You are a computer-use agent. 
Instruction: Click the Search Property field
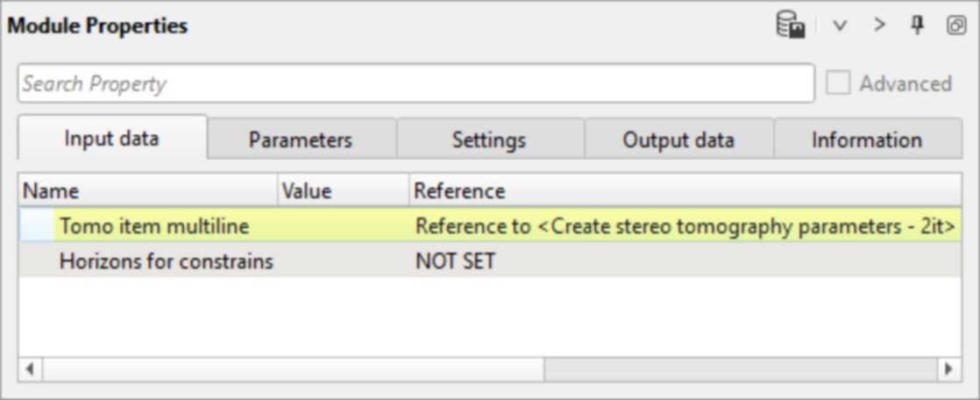point(415,83)
